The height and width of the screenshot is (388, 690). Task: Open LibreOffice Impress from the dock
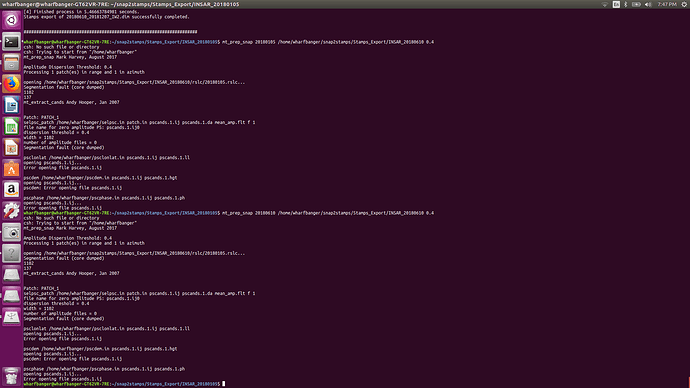11,147
